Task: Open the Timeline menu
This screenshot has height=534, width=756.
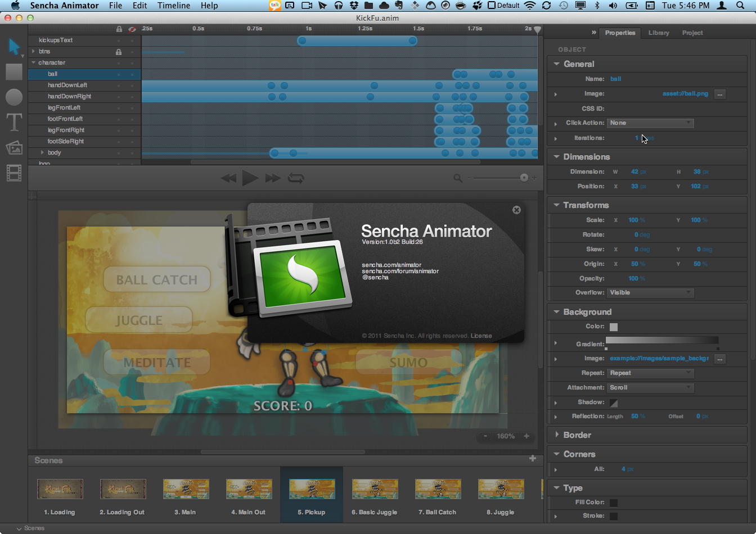Action: coord(174,6)
